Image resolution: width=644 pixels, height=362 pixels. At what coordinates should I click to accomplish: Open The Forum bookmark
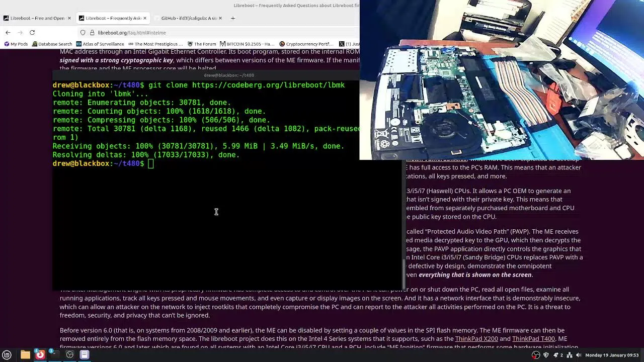point(202,44)
